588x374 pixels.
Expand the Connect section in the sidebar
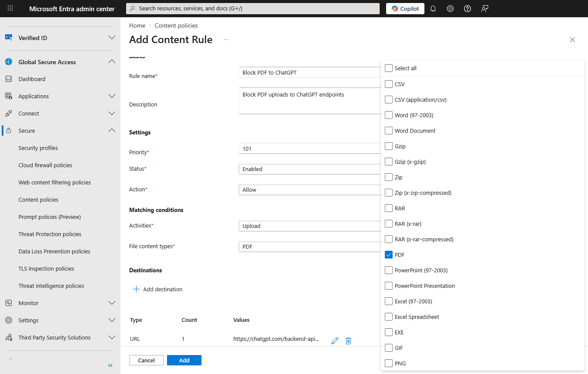tap(59, 113)
